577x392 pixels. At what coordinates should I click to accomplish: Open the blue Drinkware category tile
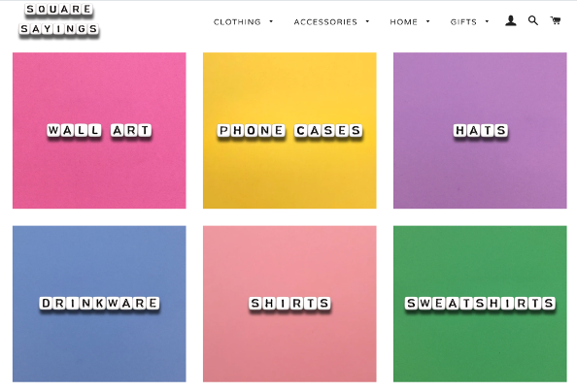pyautogui.click(x=99, y=304)
